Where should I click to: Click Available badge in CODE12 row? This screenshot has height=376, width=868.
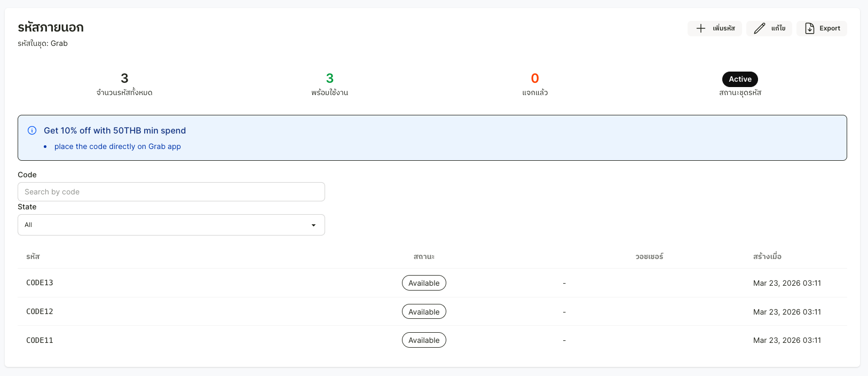click(424, 311)
